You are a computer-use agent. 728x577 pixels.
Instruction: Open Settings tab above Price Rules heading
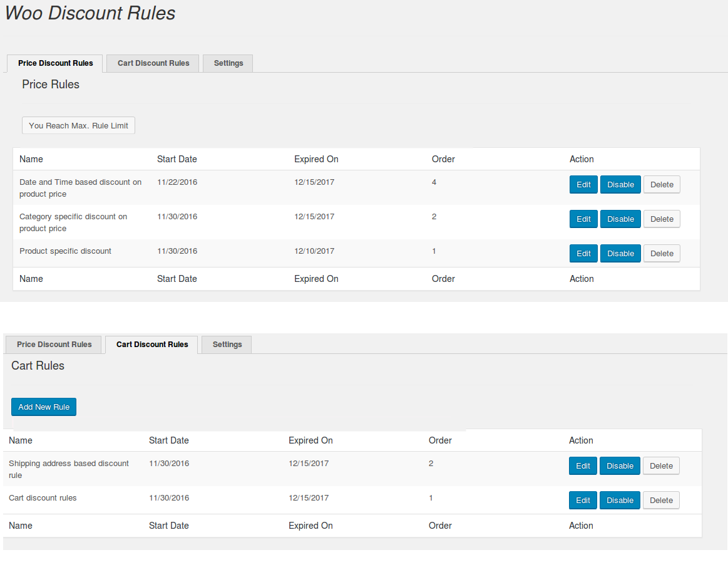(228, 63)
